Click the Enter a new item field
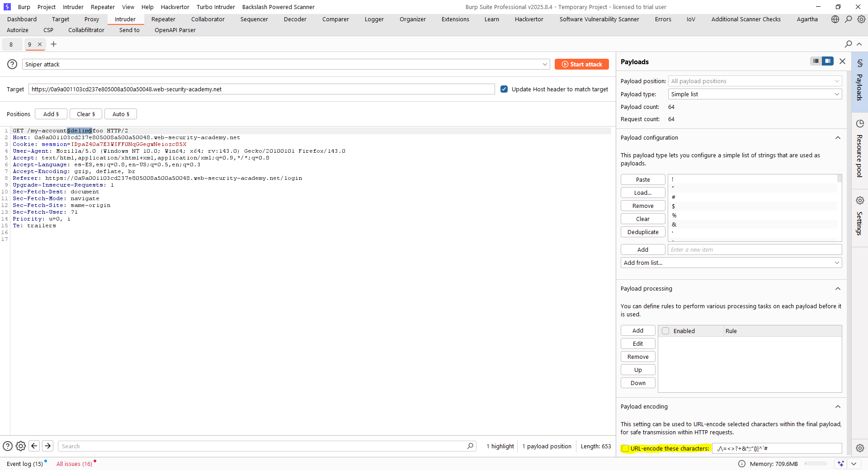Viewport: 868px width, 470px height. coord(754,249)
